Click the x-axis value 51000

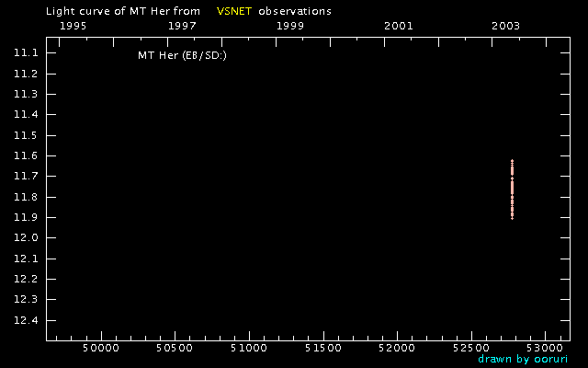tap(249, 348)
